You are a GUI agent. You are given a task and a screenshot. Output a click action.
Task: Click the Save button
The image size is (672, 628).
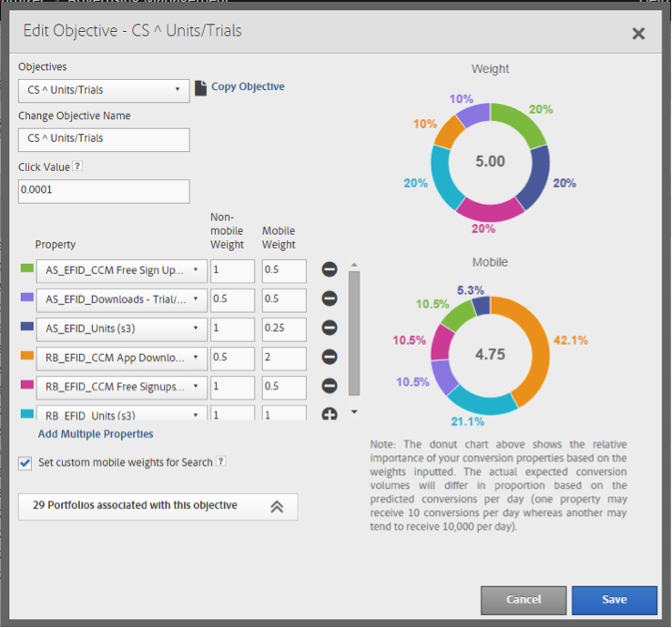click(614, 600)
